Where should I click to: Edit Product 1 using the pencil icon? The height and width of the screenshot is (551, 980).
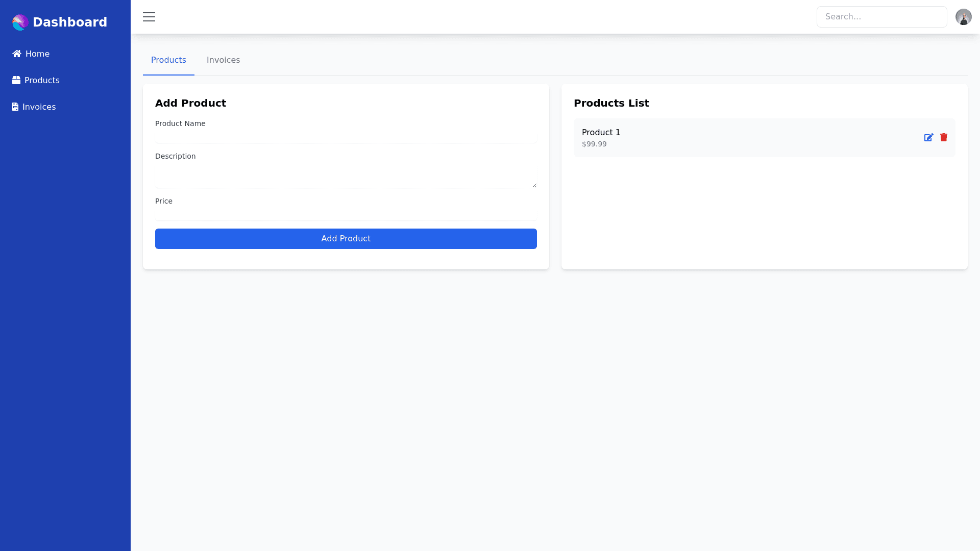point(928,138)
